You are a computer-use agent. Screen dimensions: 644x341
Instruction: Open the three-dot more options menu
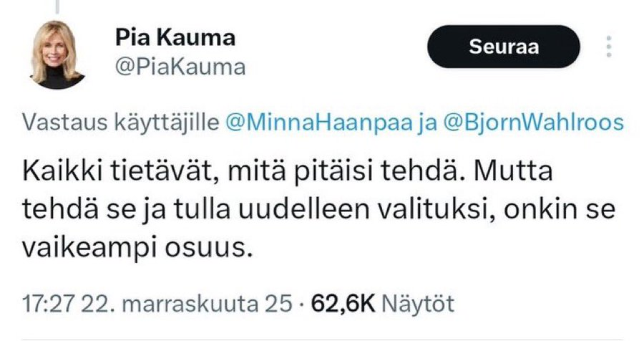coord(609,47)
